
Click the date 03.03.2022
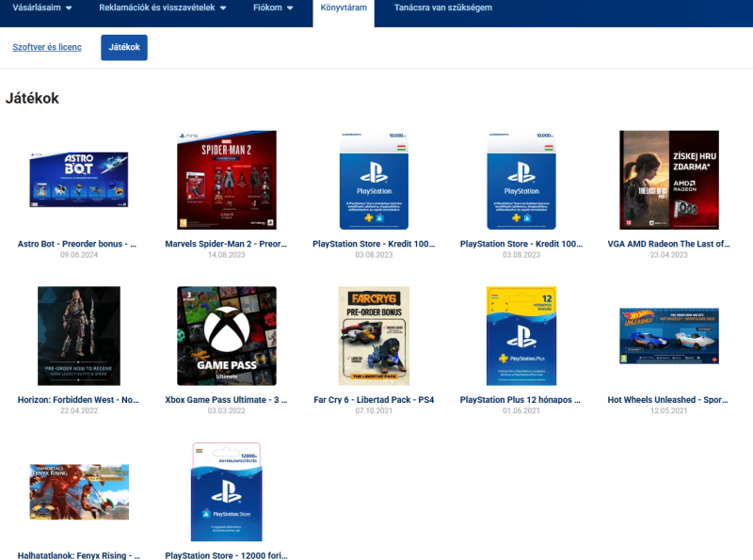226,410
